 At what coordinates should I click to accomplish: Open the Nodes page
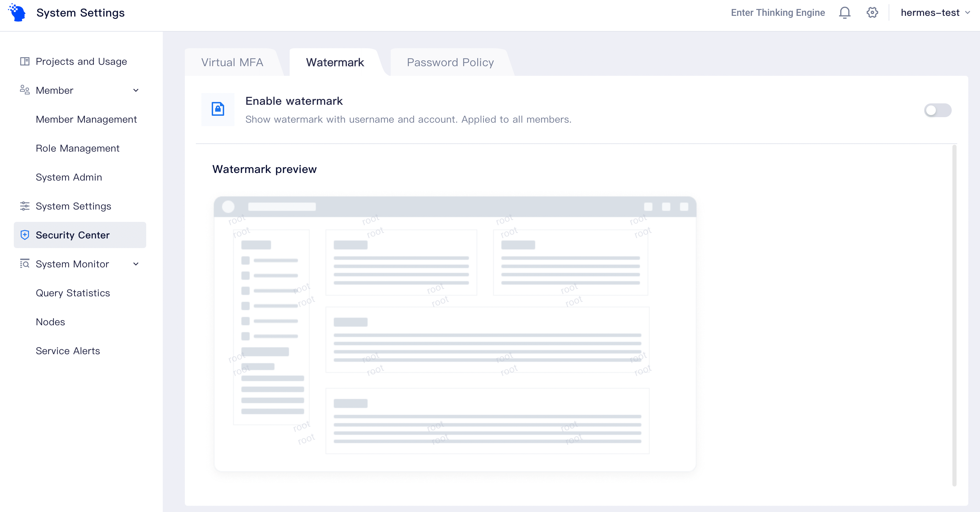pyautogui.click(x=50, y=322)
